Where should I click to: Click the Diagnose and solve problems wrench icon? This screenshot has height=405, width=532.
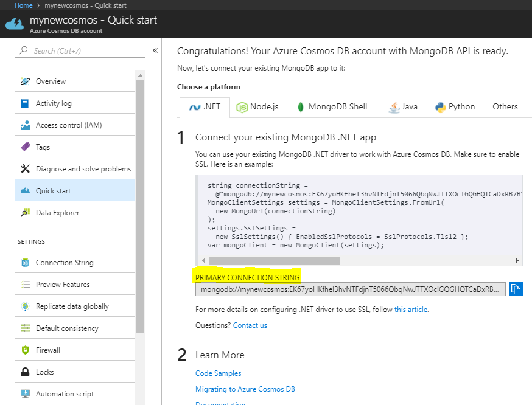click(x=25, y=169)
